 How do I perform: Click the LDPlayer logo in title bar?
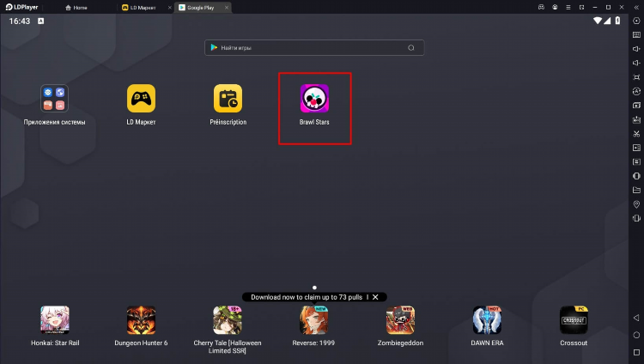[x=21, y=7]
